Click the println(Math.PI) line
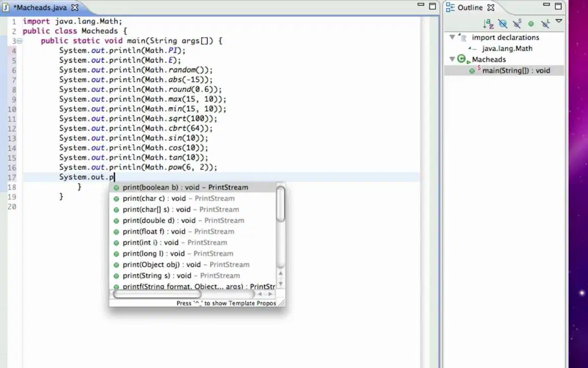 pyautogui.click(x=122, y=51)
